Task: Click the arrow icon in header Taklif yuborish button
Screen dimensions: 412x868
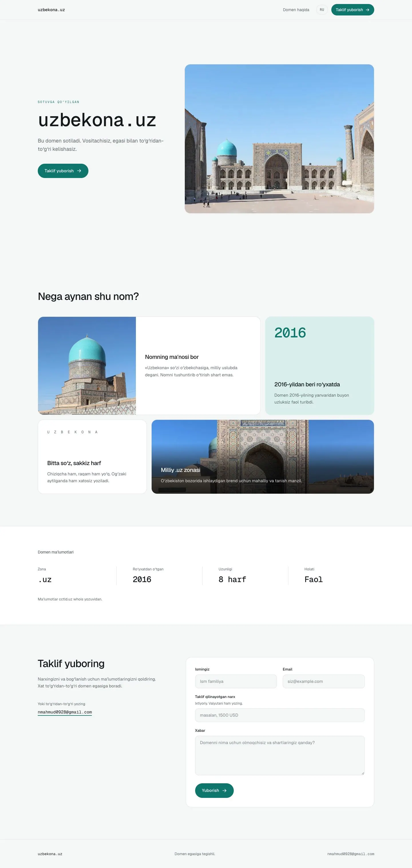Action: coord(368,10)
